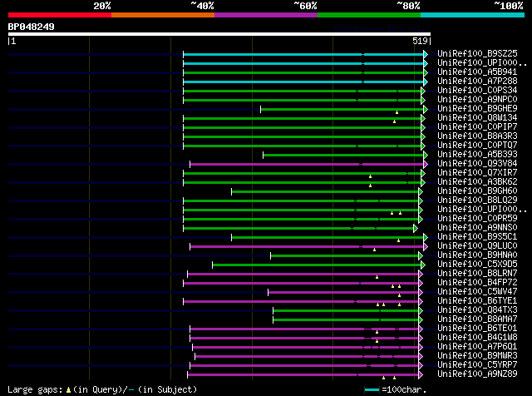Select the UniRef100_B9MWR3 label

(477, 356)
